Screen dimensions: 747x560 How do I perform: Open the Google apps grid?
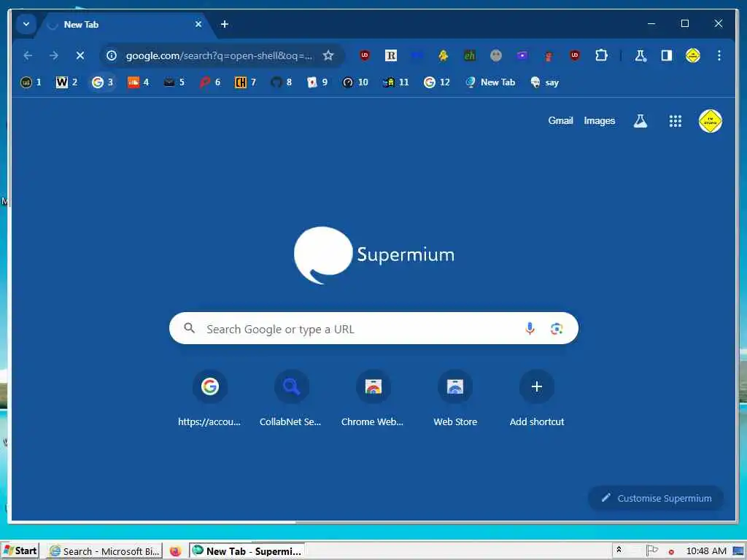675,121
